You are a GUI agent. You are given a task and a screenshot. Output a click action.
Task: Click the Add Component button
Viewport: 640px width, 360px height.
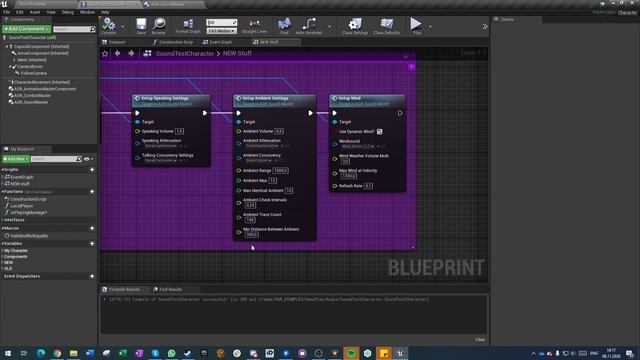[27, 29]
